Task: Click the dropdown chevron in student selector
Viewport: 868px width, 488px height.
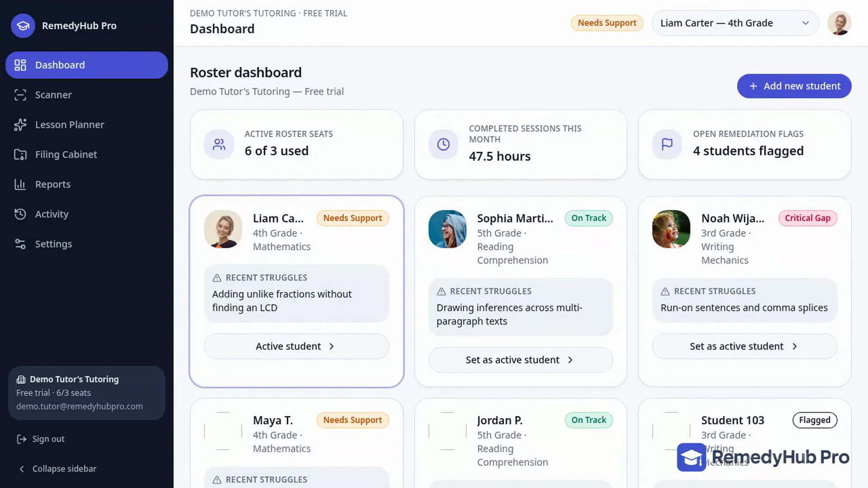Action: [805, 23]
